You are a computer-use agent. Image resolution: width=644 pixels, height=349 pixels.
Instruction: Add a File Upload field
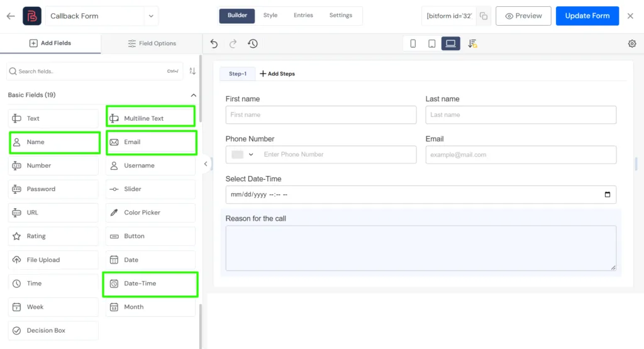tap(53, 260)
